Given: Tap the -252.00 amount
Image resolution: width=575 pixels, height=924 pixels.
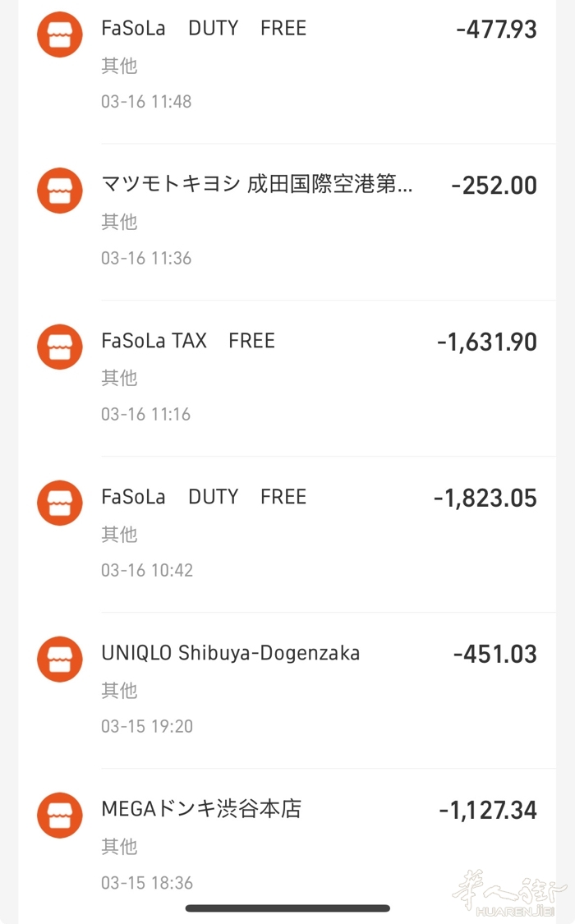Looking at the screenshot, I should point(494,186).
